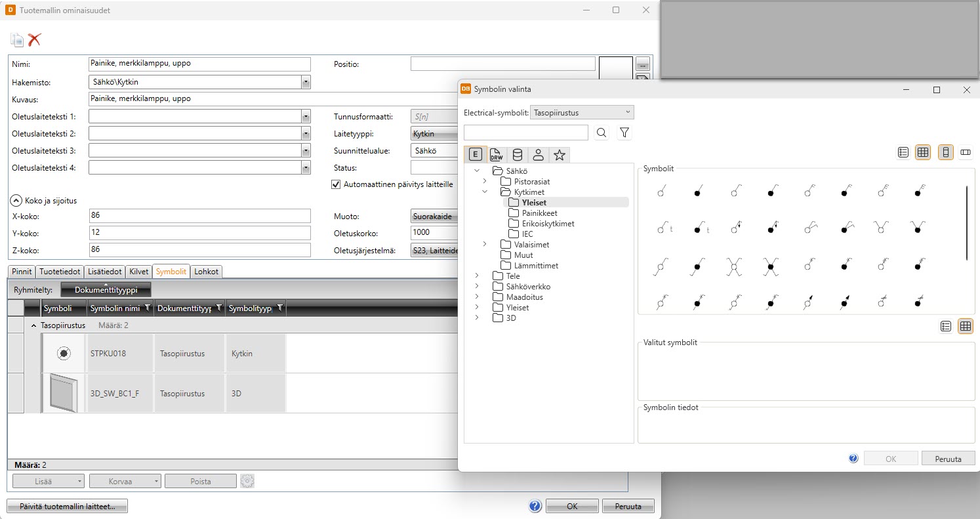
Task: Collapse the Koko ja sijoitus section
Action: [x=16, y=201]
